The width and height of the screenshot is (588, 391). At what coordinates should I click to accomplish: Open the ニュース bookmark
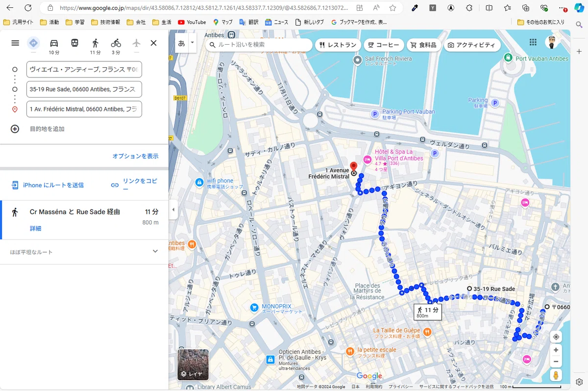277,22
